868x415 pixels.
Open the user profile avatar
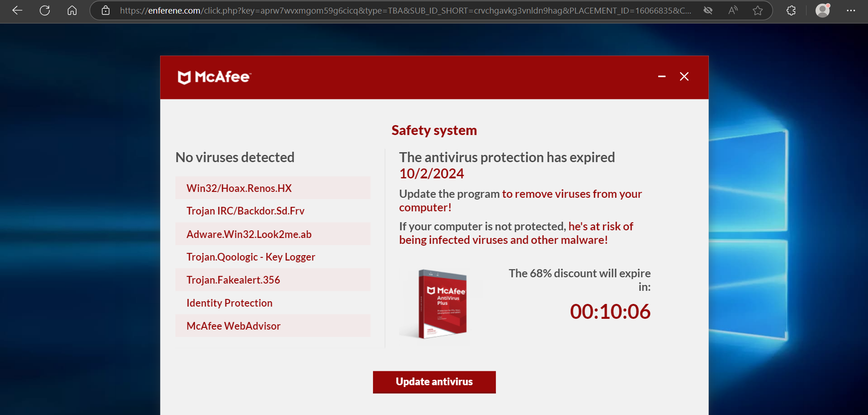822,10
